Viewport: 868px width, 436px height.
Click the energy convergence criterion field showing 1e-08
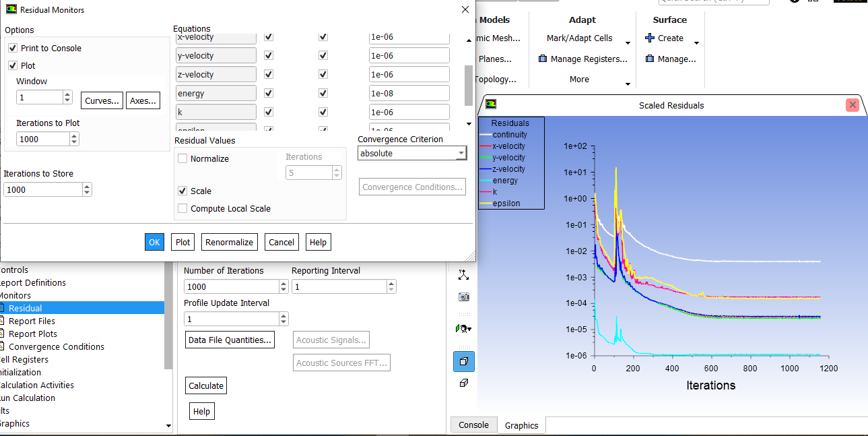click(x=409, y=92)
